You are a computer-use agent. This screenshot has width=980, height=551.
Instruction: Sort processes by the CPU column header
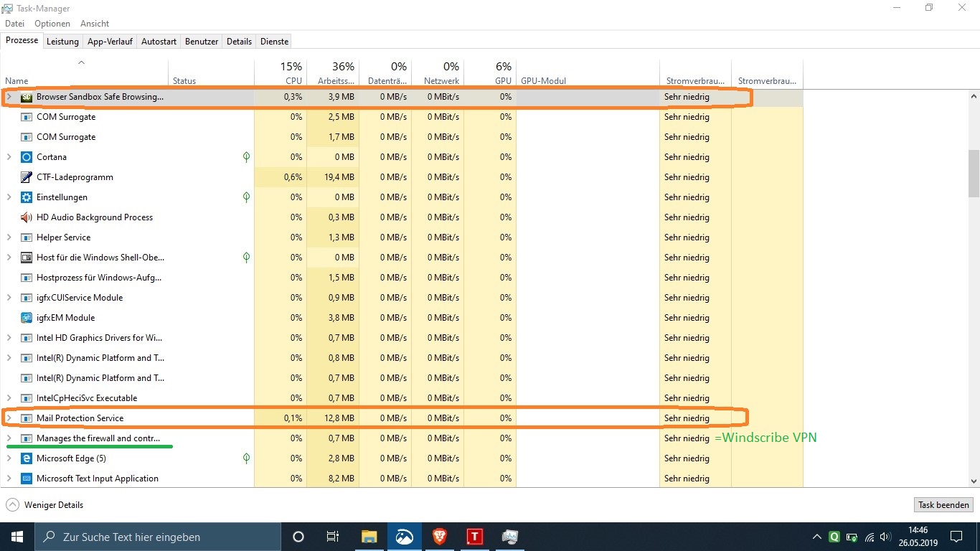click(x=293, y=73)
